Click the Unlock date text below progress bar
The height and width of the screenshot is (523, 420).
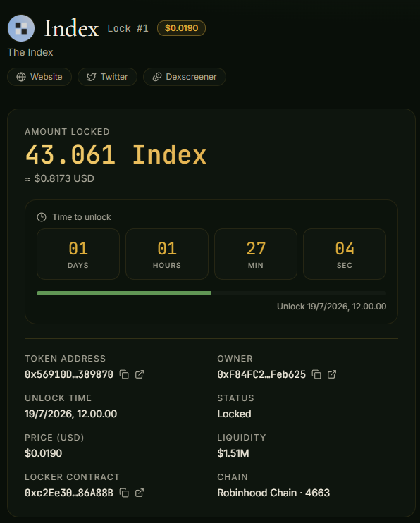[x=332, y=307]
